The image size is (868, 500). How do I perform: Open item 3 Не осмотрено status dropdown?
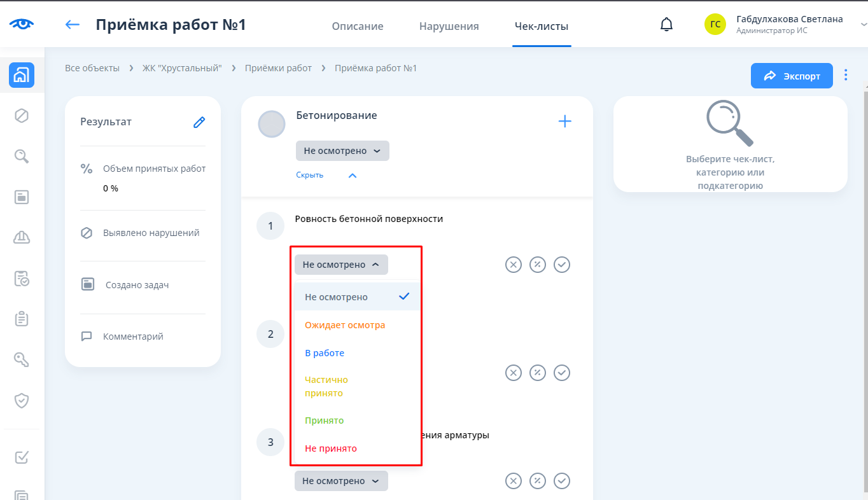click(x=341, y=481)
